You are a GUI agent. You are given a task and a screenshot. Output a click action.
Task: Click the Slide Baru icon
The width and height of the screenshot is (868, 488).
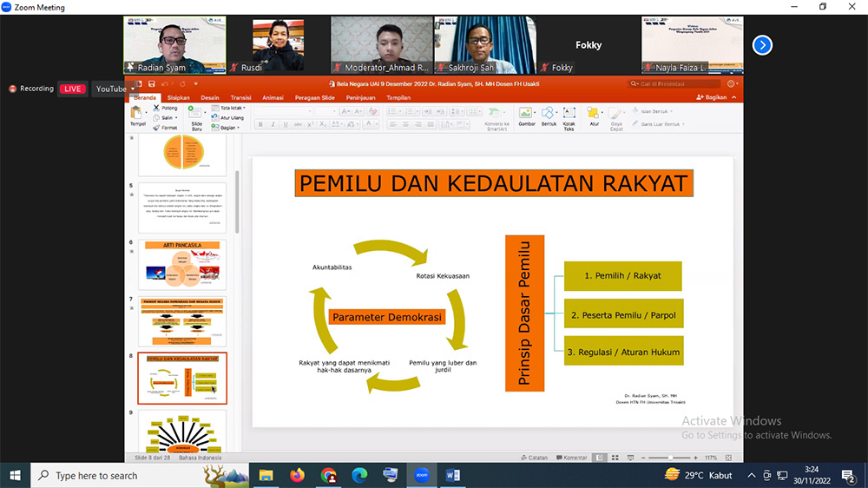point(196,116)
